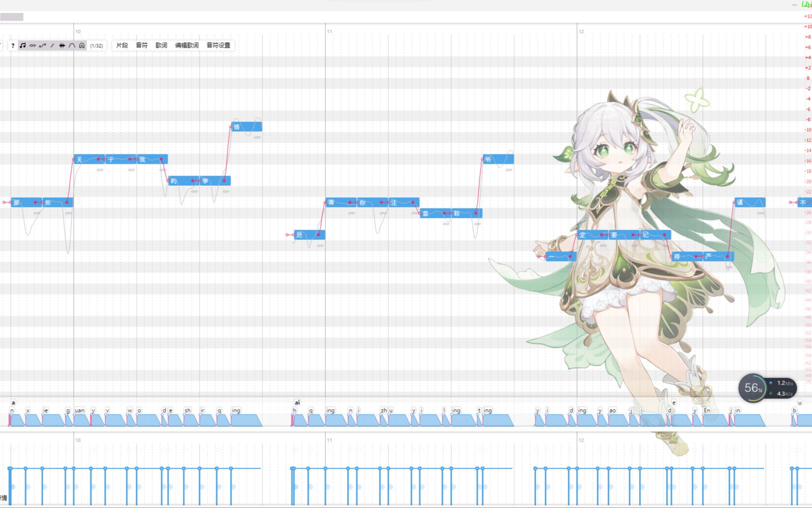812x508 pixels.
Task: Select the note with lyric 的
Action: [x=184, y=181]
